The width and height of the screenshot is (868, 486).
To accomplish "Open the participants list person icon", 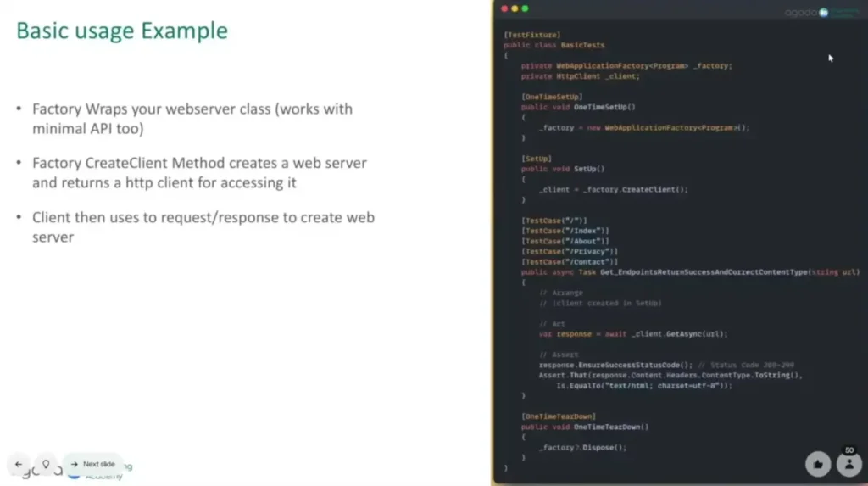I will click(x=848, y=464).
